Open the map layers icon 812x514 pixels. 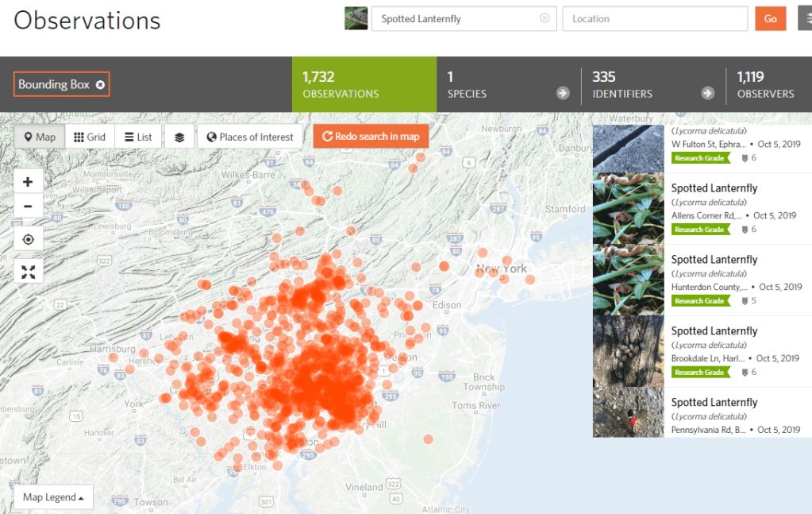pyautogui.click(x=179, y=137)
